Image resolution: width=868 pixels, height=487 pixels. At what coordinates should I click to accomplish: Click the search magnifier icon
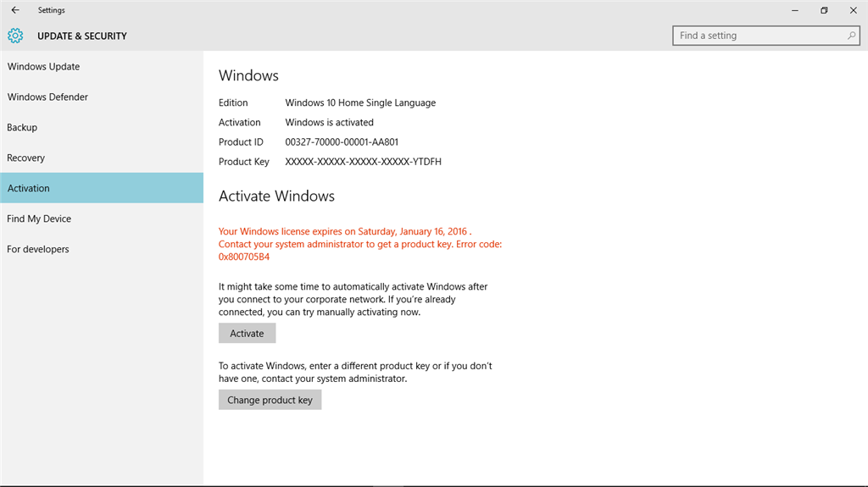(851, 36)
